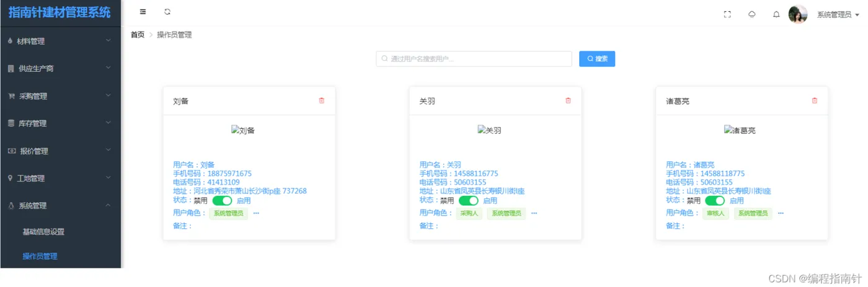The height and width of the screenshot is (287, 868).
Task: Open more role options for 刘备
Action: click(256, 213)
